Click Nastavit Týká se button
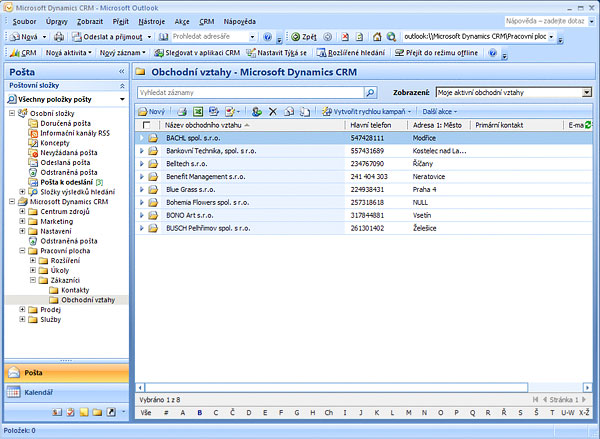The height and width of the screenshot is (439, 600). click(x=277, y=53)
